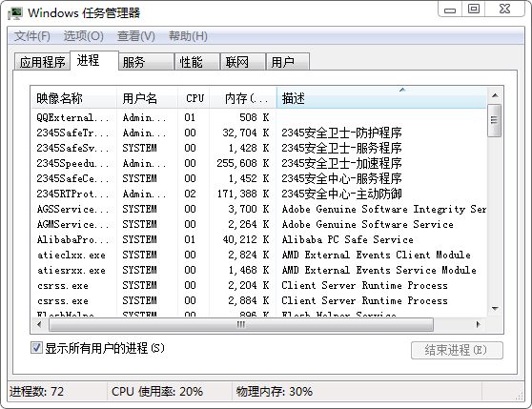Select the 2345Speedu... process row

(259, 163)
